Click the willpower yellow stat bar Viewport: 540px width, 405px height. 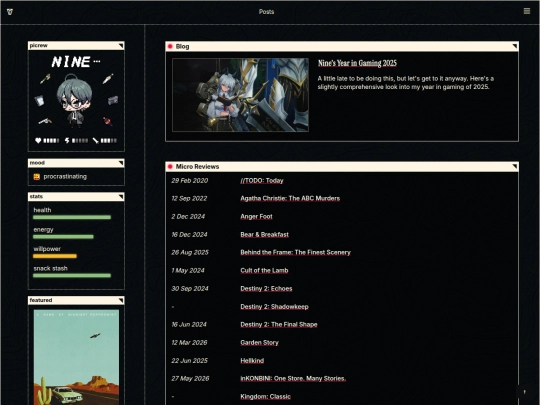point(55,256)
